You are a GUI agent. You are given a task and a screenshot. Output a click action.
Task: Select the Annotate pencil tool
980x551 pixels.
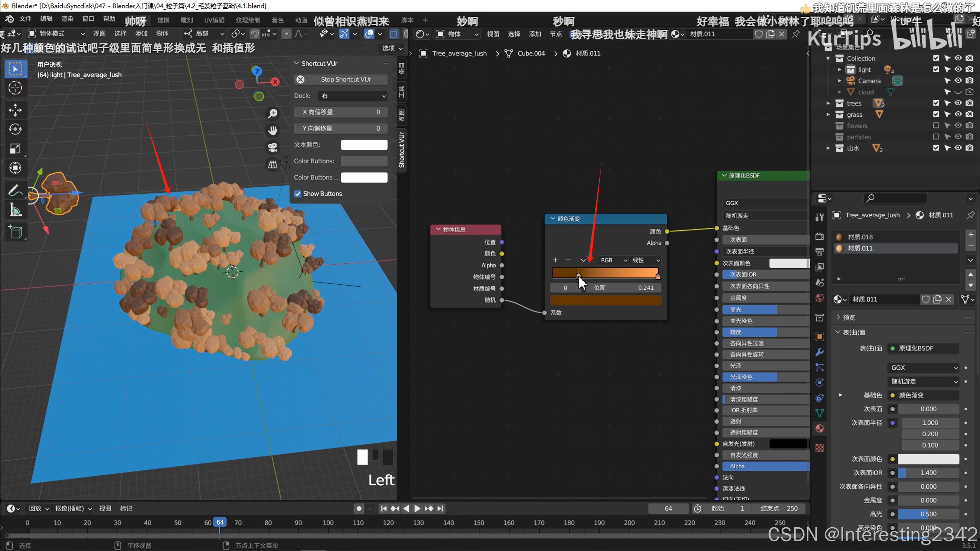click(x=15, y=190)
